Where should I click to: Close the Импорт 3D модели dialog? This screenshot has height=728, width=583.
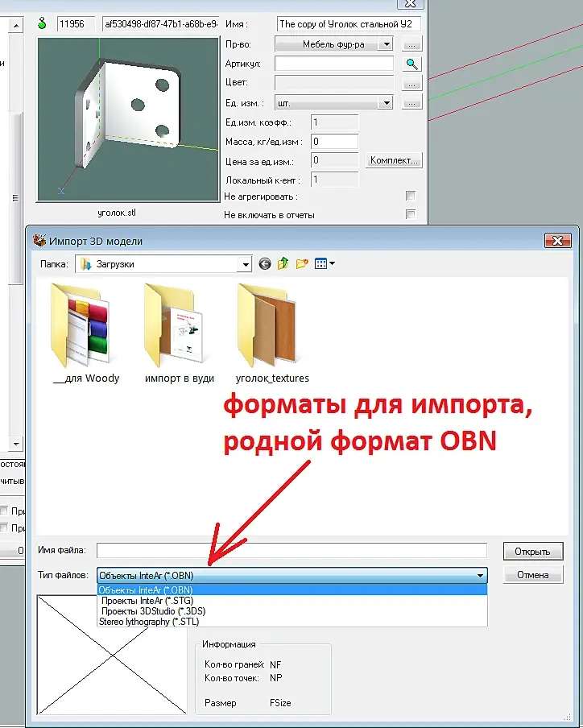(x=557, y=241)
